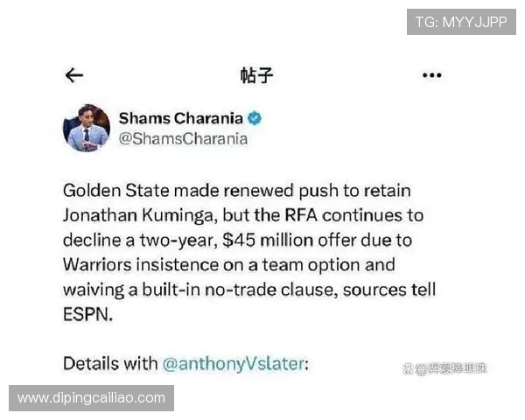
Task: Open Shams Charania's profile picture
Action: point(87,128)
